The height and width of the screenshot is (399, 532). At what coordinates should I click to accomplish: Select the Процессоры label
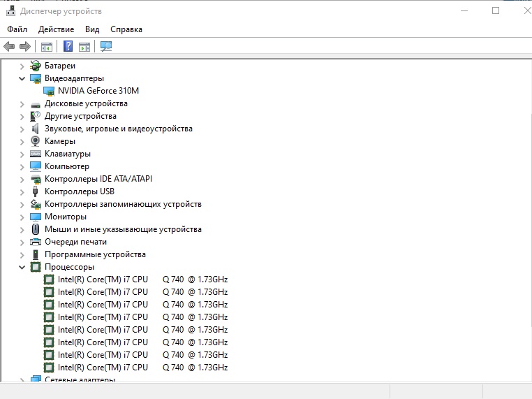pyautogui.click(x=69, y=267)
